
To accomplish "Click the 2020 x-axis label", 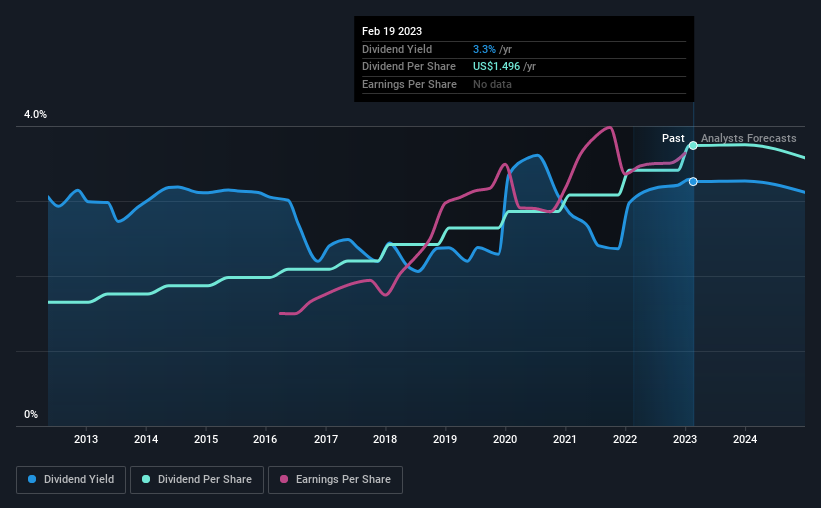I will (x=505, y=439).
